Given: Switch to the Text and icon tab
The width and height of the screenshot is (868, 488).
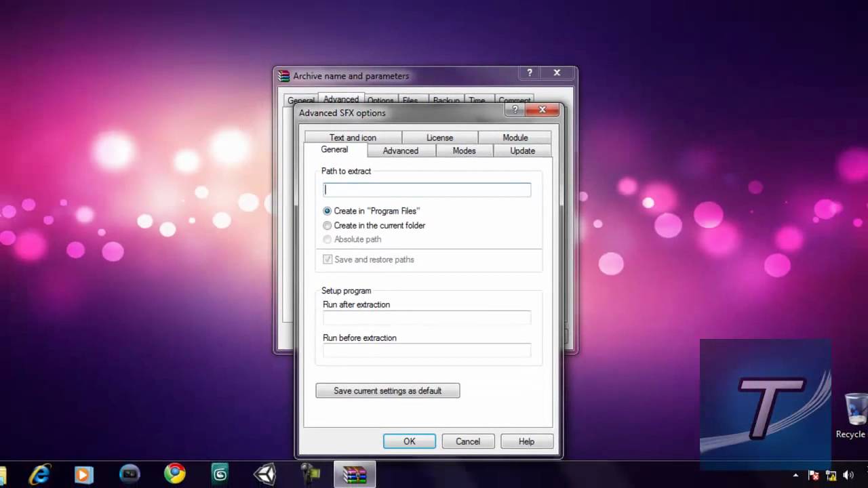Looking at the screenshot, I should 353,138.
